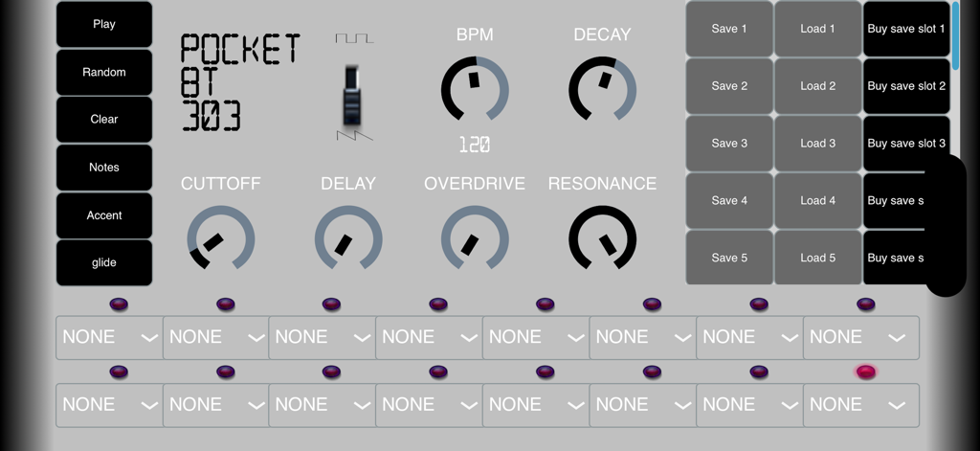Toggle step 8 LED in top row
Image resolution: width=980 pixels, height=451 pixels.
pos(865,304)
